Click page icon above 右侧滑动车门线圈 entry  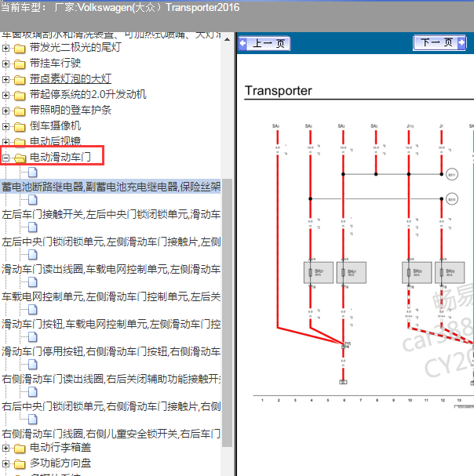pyautogui.click(x=32, y=420)
